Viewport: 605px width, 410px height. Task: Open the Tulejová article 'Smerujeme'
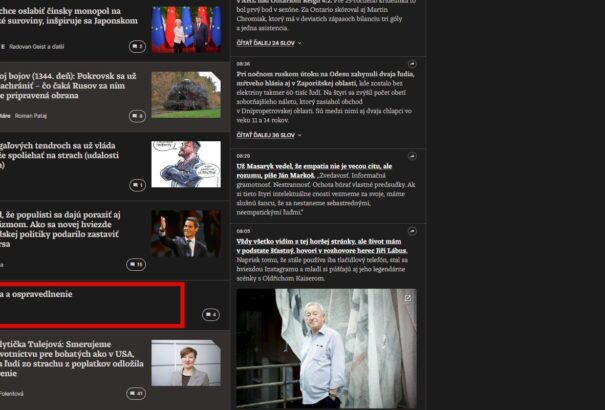tap(72, 359)
